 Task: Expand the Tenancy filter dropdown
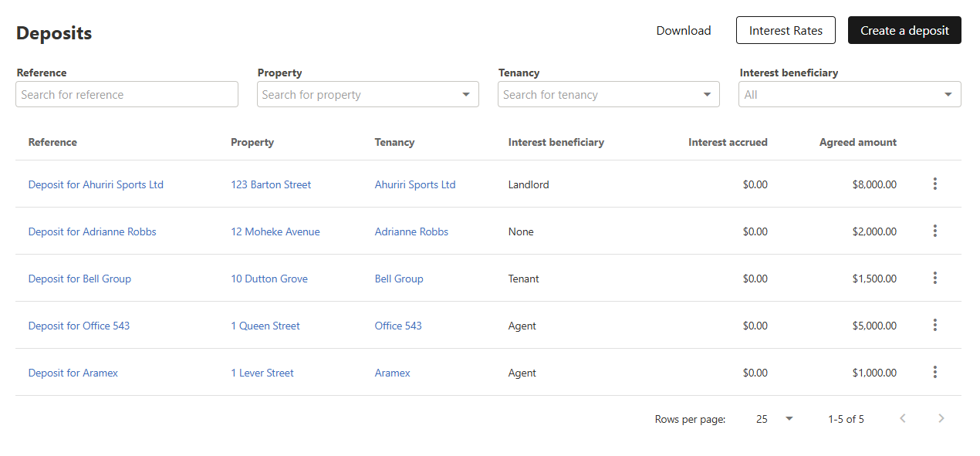[707, 95]
